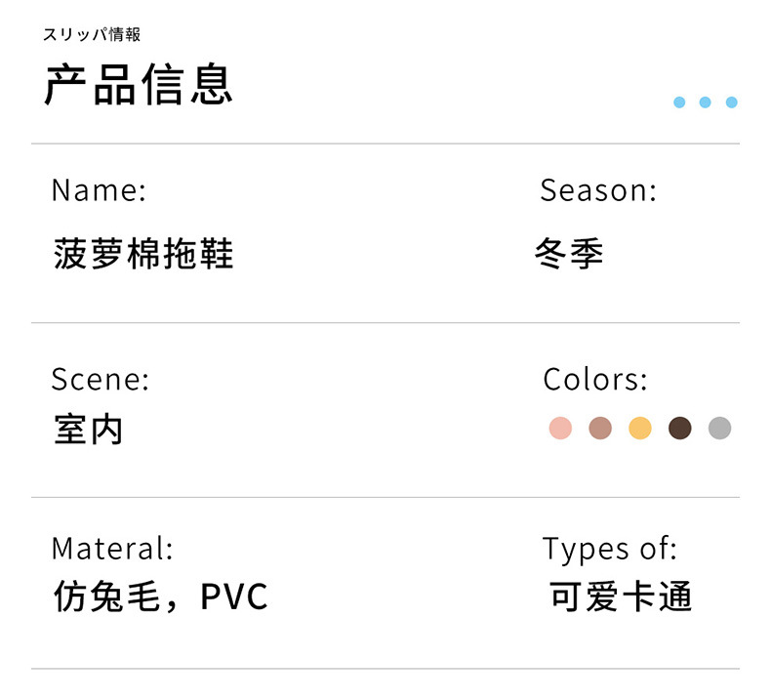Screen dimensions: 771x700
Task: Click the pink color swatch
Action: 560,429
